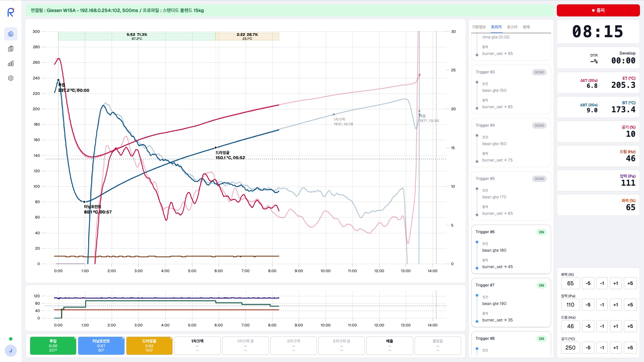The height and width of the screenshot is (362, 644).
Task: Open the settings gear icon
Action: coord(11,78)
